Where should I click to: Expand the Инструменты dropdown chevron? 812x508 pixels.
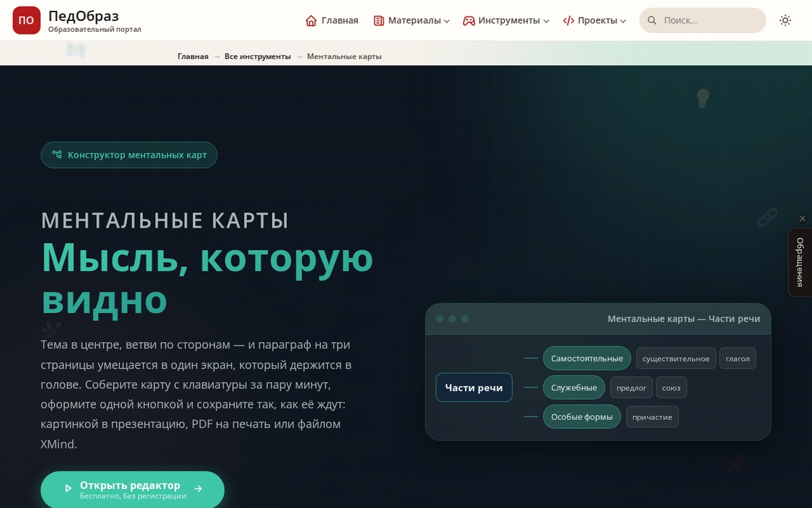point(546,21)
